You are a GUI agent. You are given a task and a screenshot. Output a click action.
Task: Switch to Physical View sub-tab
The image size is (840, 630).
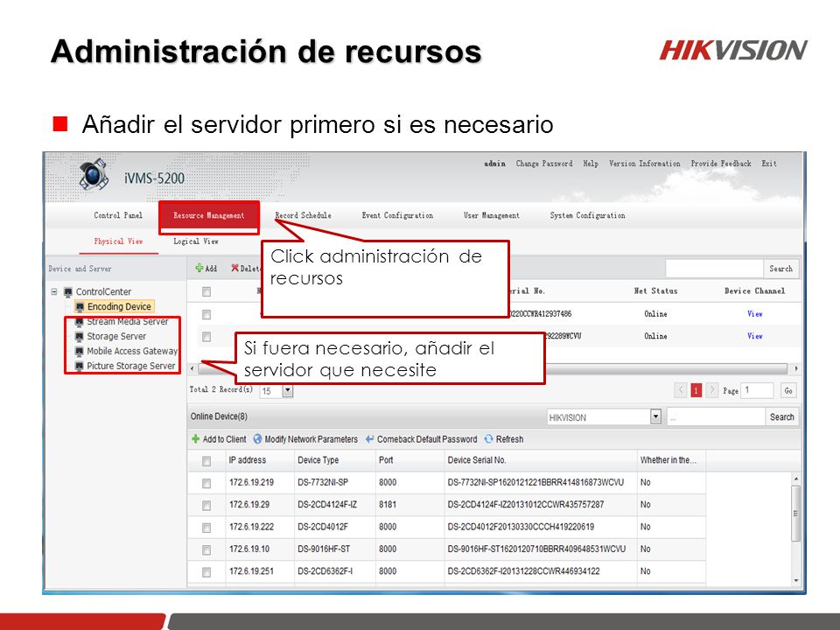click(118, 241)
